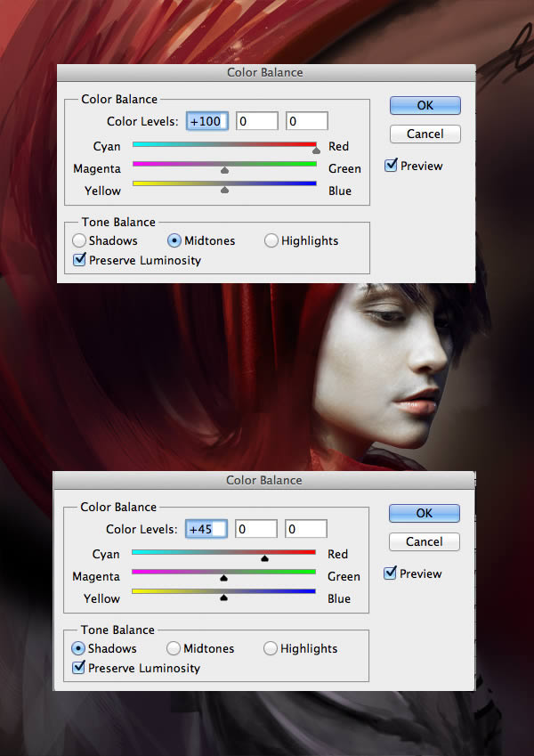
Task: Select Highlights radio in the lower dialog
Action: tap(271, 648)
